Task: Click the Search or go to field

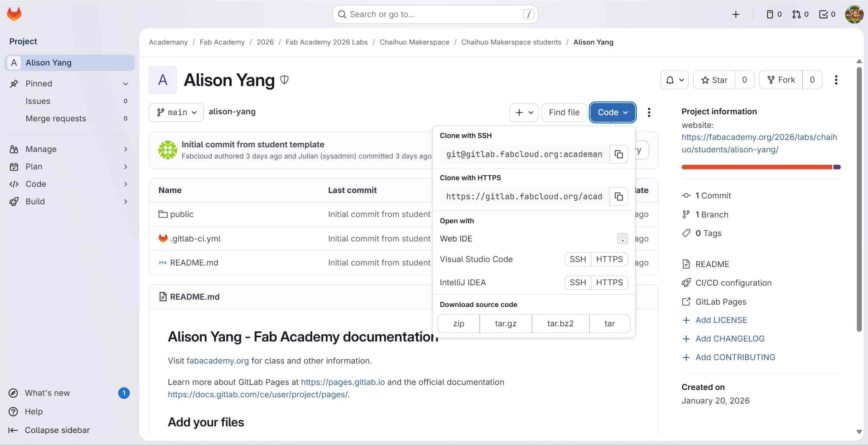Action: click(435, 14)
